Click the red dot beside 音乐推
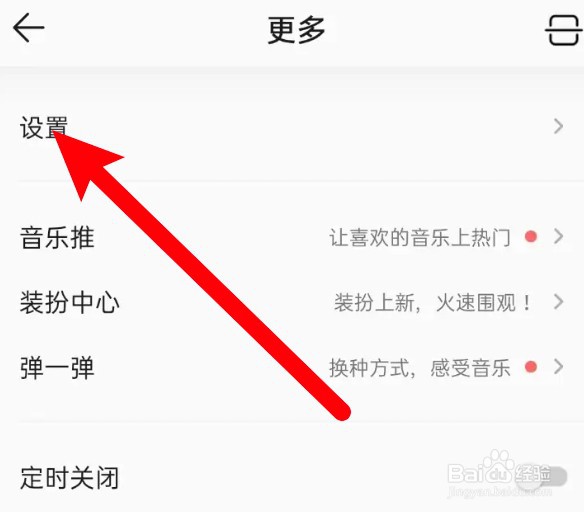The width and height of the screenshot is (584, 512). point(530,236)
